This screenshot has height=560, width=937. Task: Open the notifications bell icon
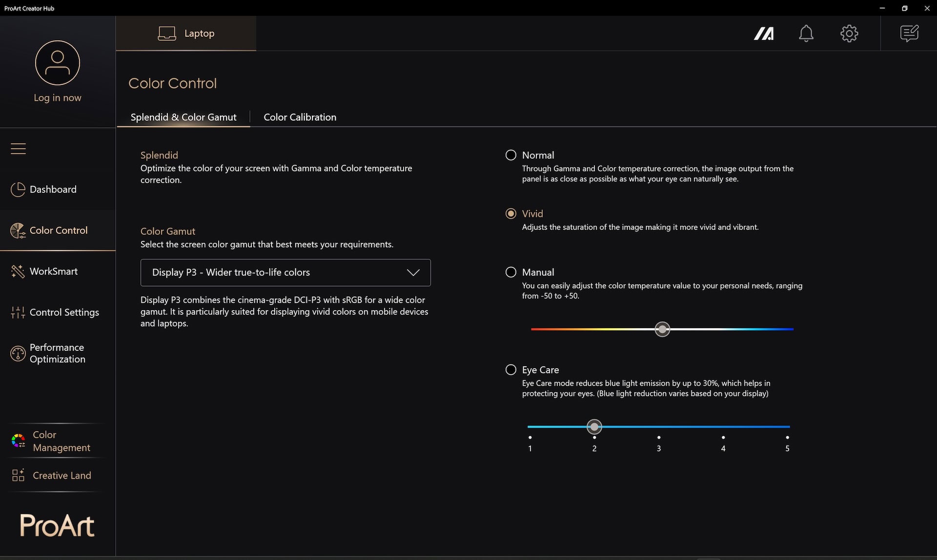point(806,33)
